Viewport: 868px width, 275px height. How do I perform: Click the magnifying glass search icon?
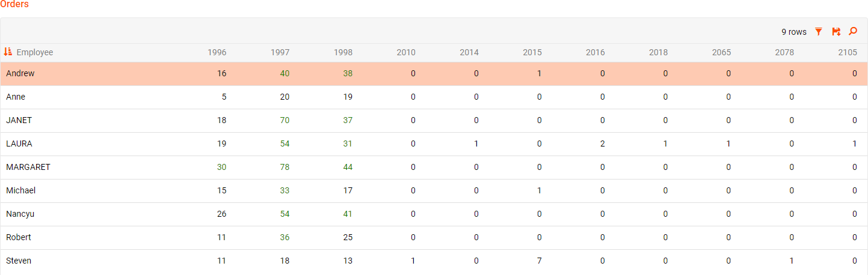click(853, 32)
